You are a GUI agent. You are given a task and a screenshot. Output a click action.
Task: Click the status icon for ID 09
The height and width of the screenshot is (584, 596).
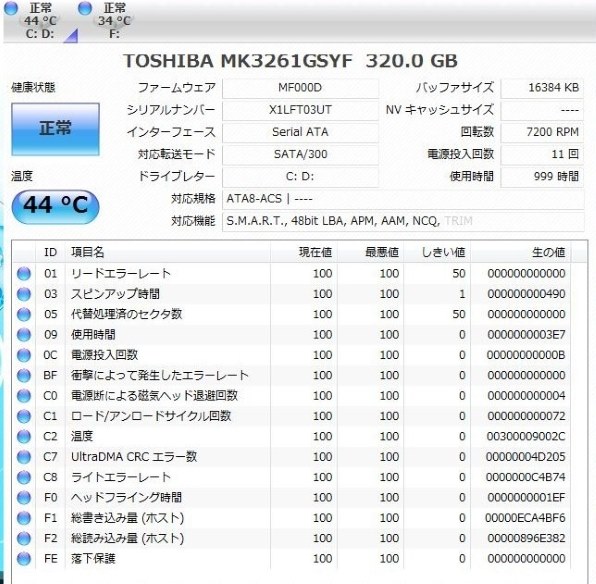pyautogui.click(x=24, y=335)
